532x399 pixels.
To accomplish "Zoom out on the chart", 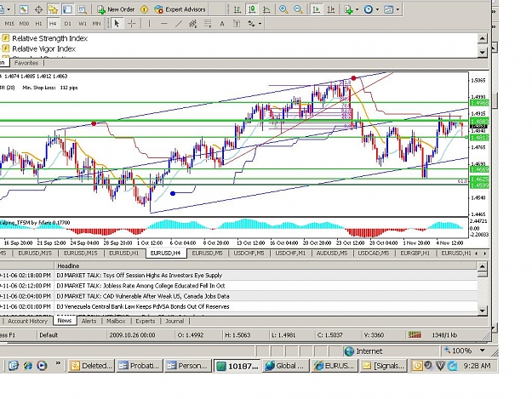I will [298, 9].
